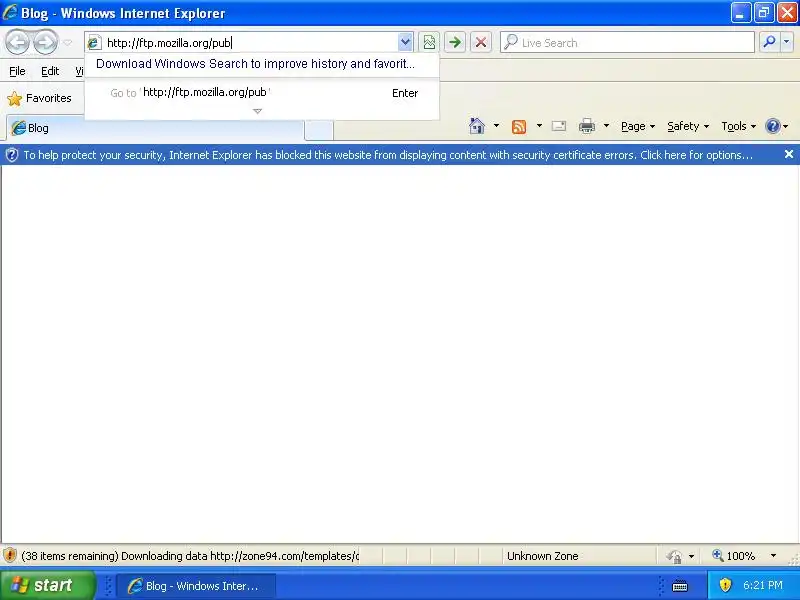Click the 6:21 PM system clock
800x600 pixels.
pyautogui.click(x=763, y=585)
